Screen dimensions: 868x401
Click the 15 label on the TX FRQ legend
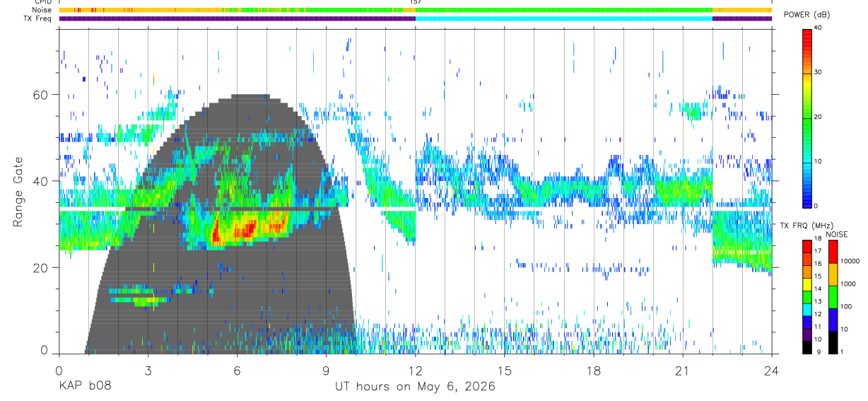tap(818, 276)
